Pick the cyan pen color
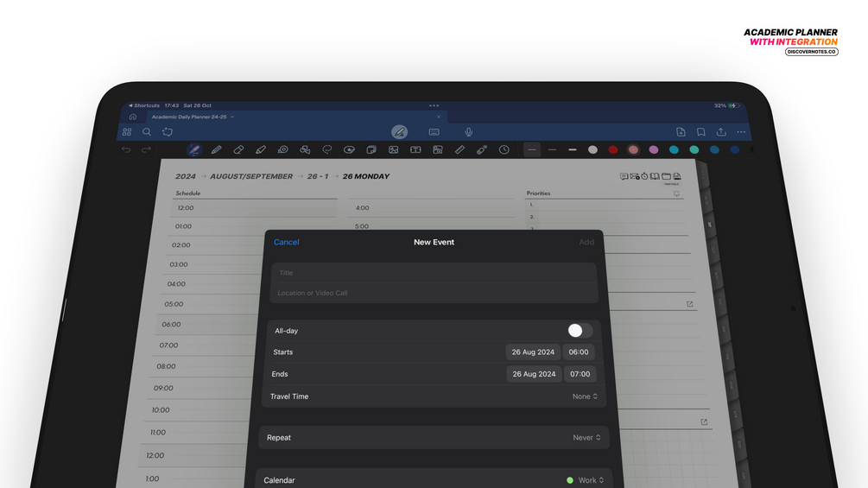Viewport: 868px width, 488px height. click(x=674, y=149)
